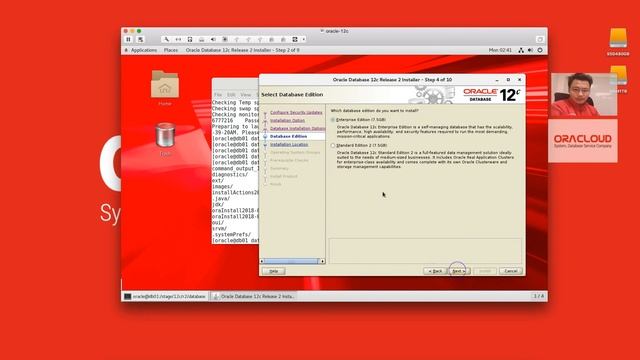640x360 pixels.
Task: Click the steps panel horizontal scrollbar
Action: point(292,261)
